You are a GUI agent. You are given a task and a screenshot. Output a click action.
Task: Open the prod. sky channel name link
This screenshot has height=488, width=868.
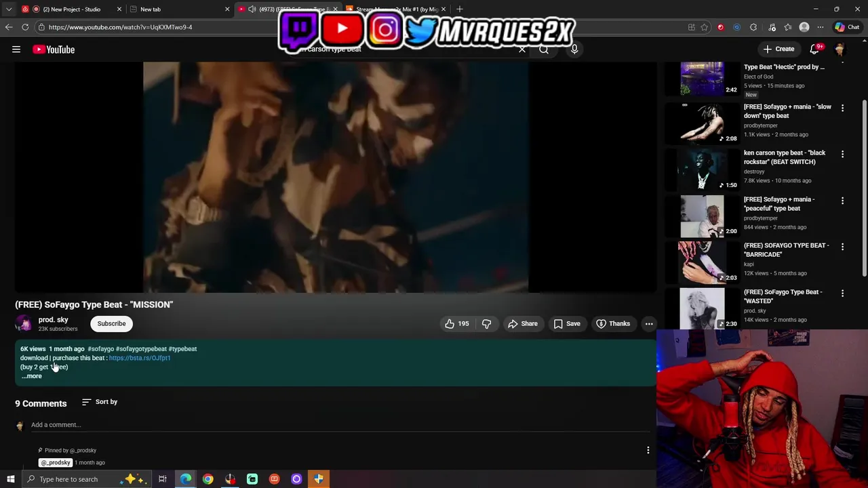coord(53,320)
